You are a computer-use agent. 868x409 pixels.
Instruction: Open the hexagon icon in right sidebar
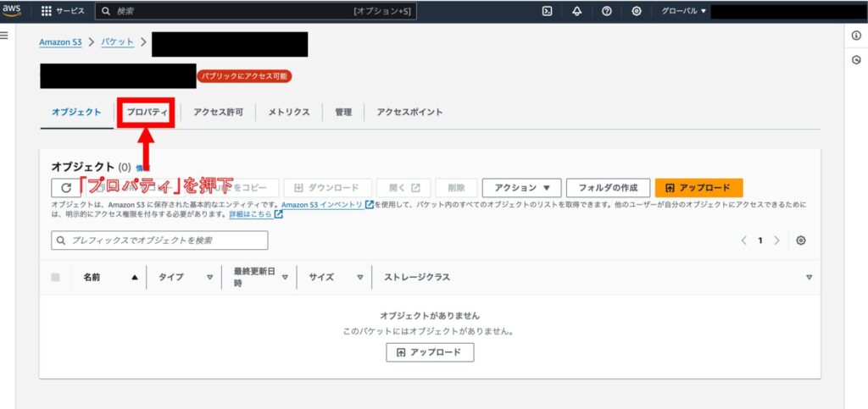tap(856, 59)
